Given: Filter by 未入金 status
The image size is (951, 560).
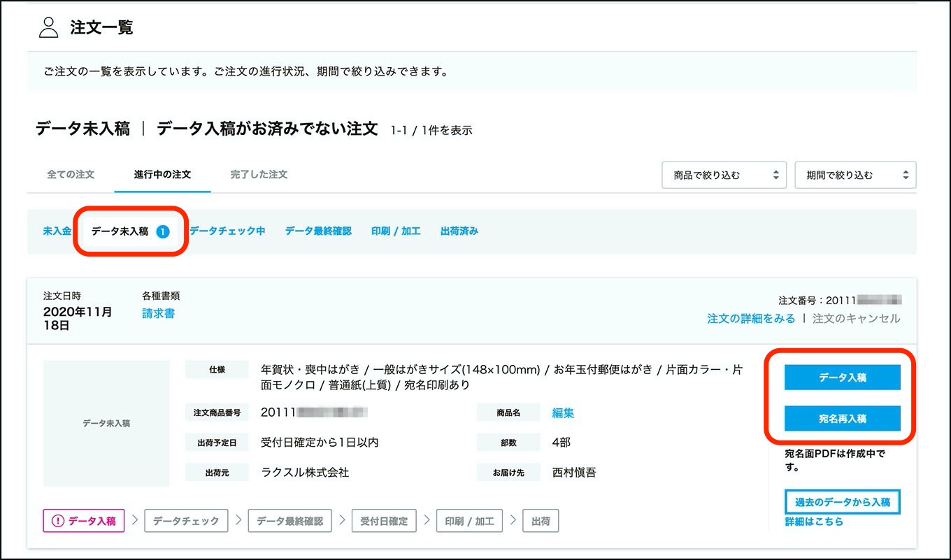Looking at the screenshot, I should [57, 231].
